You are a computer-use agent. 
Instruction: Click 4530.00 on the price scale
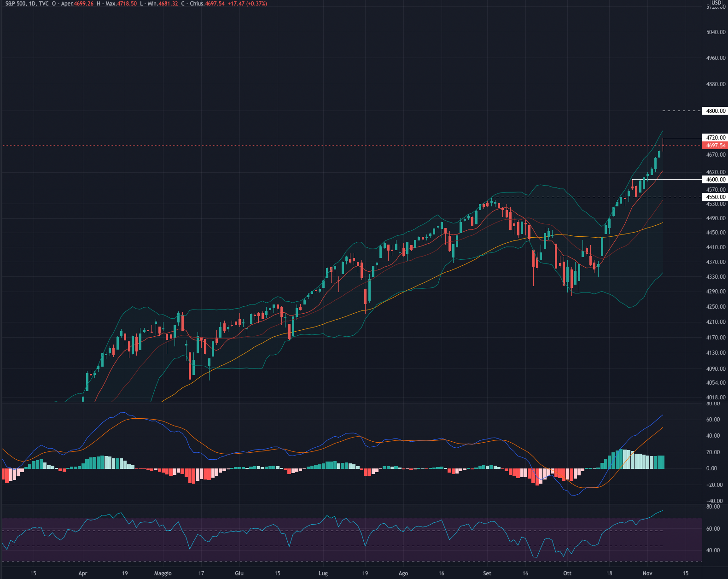pos(716,204)
